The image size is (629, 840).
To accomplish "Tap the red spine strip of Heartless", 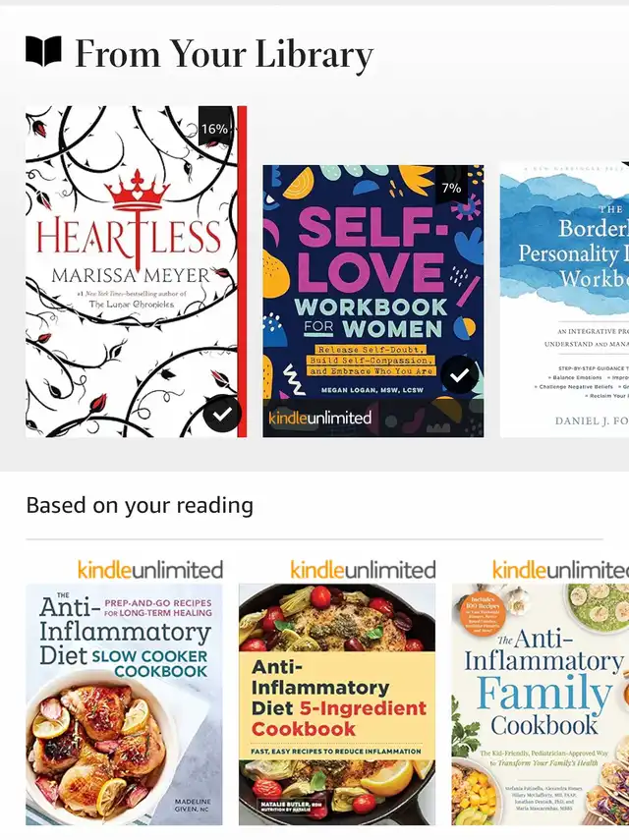I will coord(242,271).
